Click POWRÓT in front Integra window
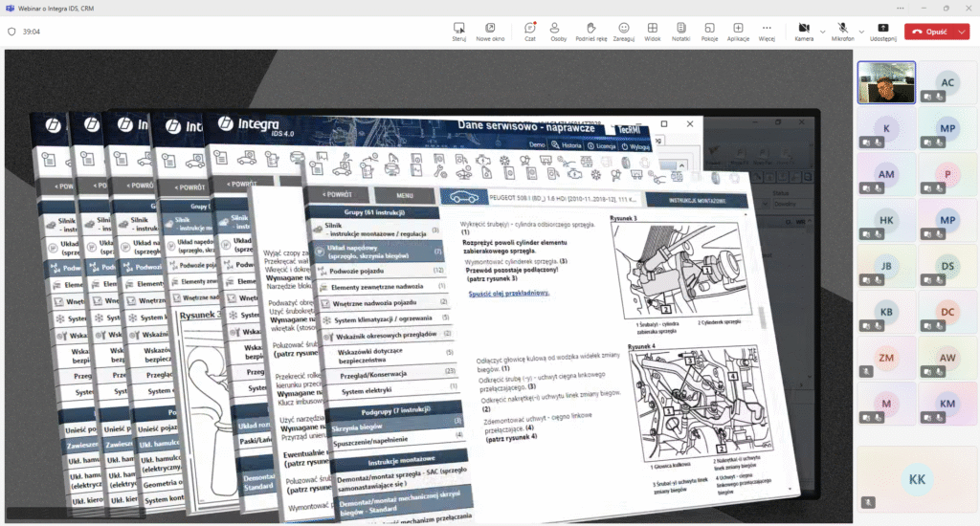The height and width of the screenshot is (526, 980). click(337, 195)
